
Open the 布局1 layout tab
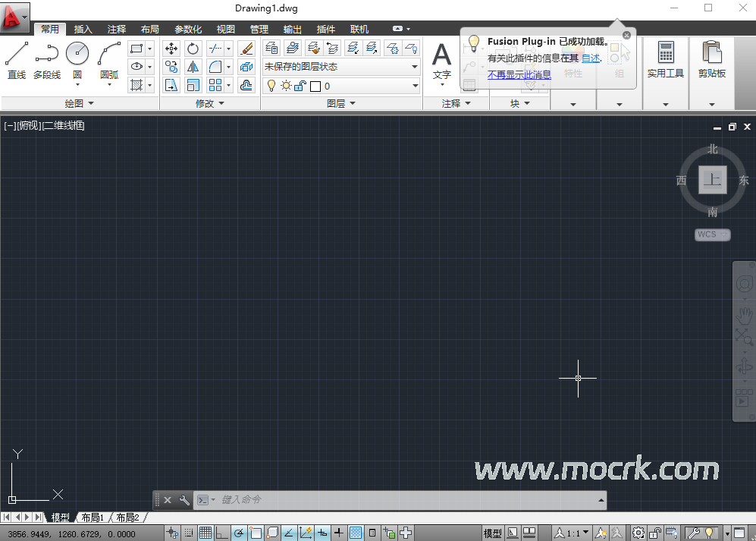coord(93,517)
